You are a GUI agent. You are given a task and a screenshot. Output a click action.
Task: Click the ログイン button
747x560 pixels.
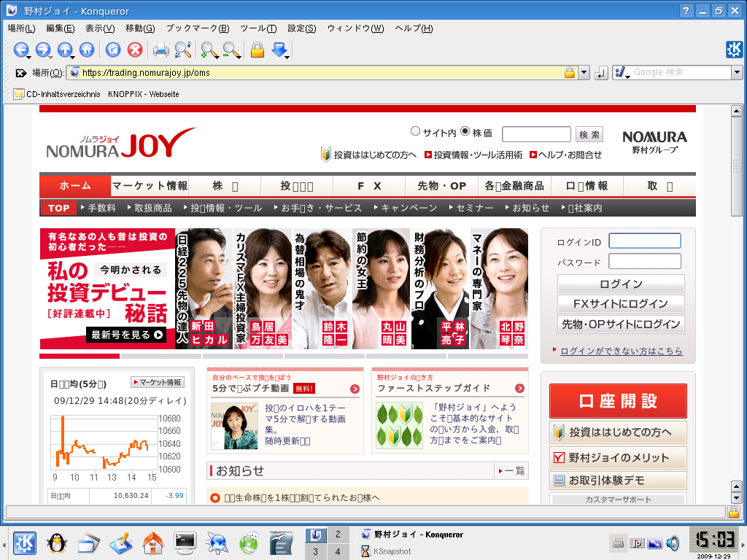621,284
